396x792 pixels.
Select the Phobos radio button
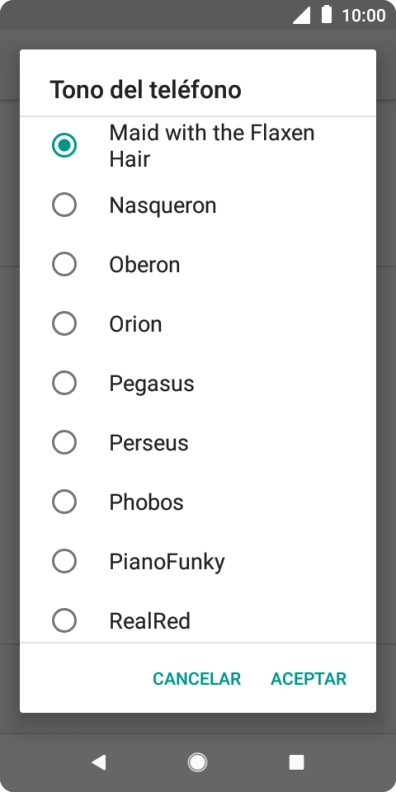(64, 502)
